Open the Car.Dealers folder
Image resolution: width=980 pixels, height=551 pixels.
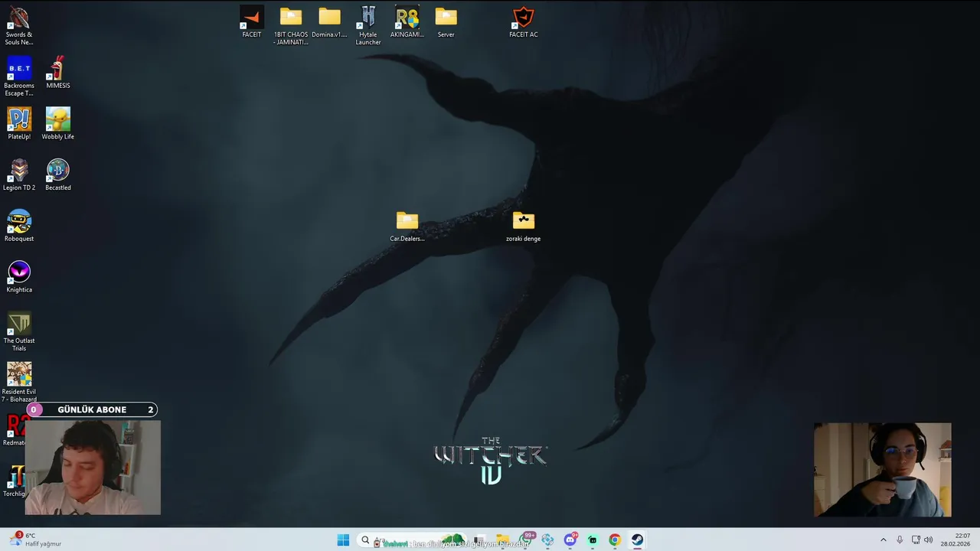[x=407, y=227]
